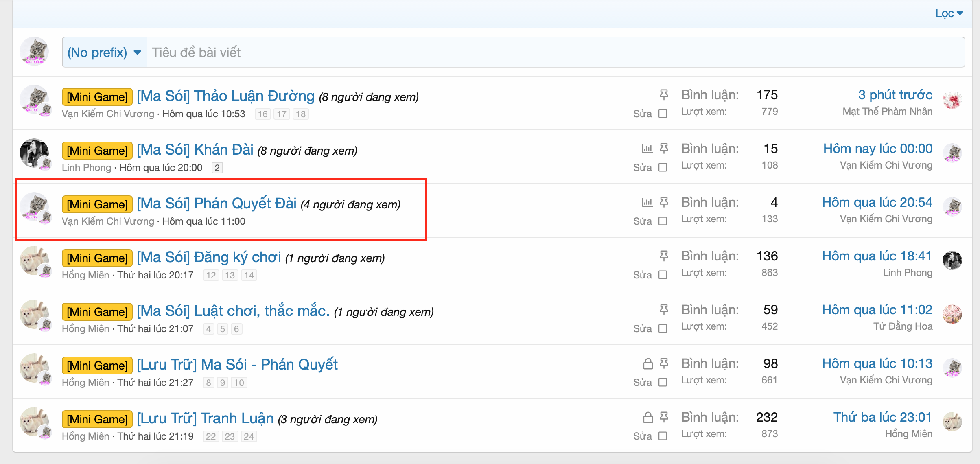
Task: Click poll chart icon on Phán Quyết Đài thread
Action: (647, 202)
